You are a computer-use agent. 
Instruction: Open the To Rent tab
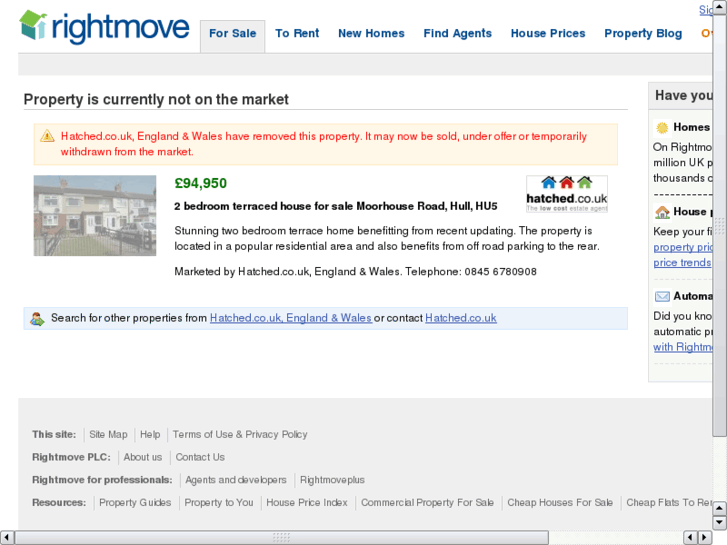point(297,33)
